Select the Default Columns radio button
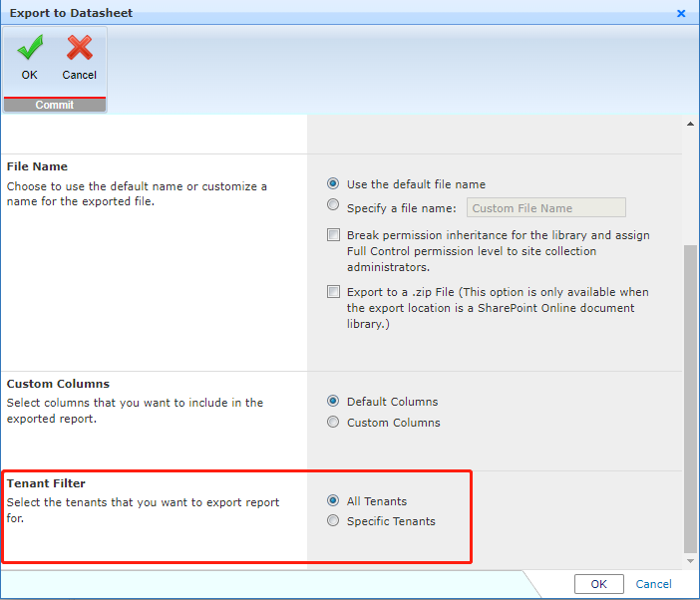The width and height of the screenshot is (700, 600). pyautogui.click(x=333, y=402)
